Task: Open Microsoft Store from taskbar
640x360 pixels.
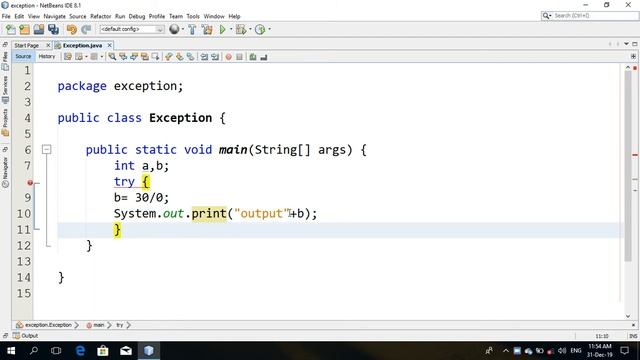Action: (x=103, y=351)
